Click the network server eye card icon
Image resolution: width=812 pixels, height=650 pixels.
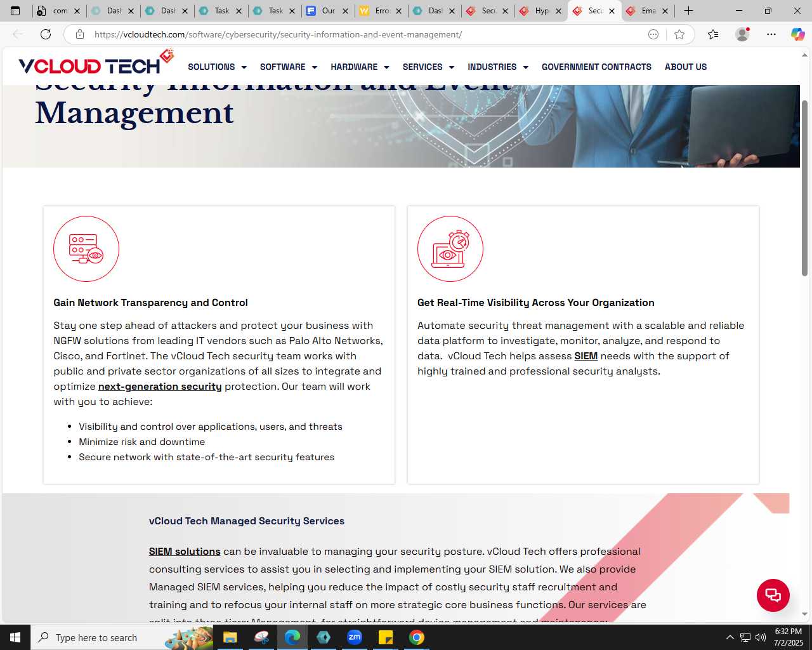click(86, 249)
